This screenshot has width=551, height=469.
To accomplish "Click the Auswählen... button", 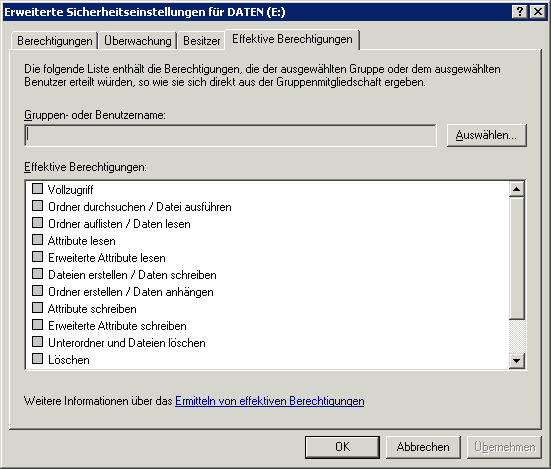I will click(x=487, y=135).
